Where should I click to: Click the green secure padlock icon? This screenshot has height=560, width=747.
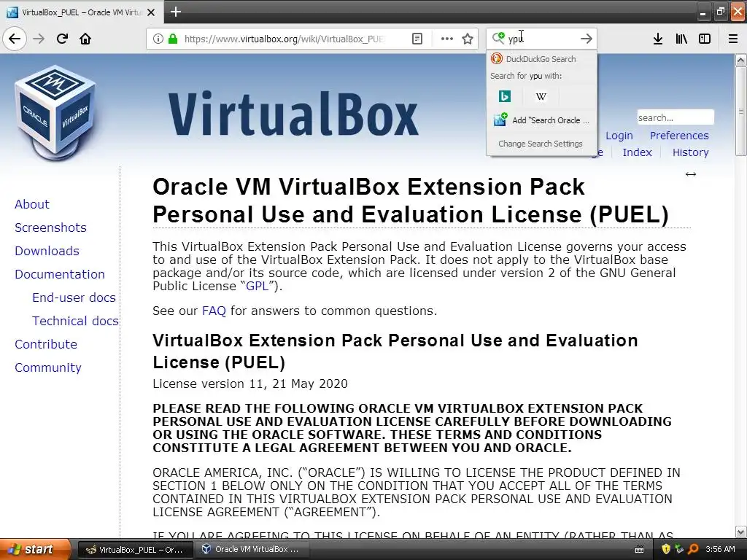click(x=172, y=39)
